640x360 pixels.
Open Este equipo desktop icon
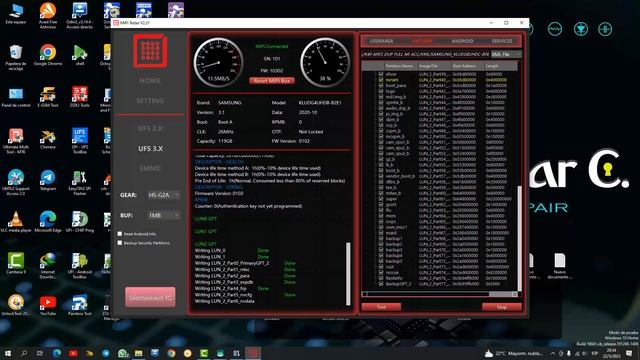pyautogui.click(x=16, y=13)
